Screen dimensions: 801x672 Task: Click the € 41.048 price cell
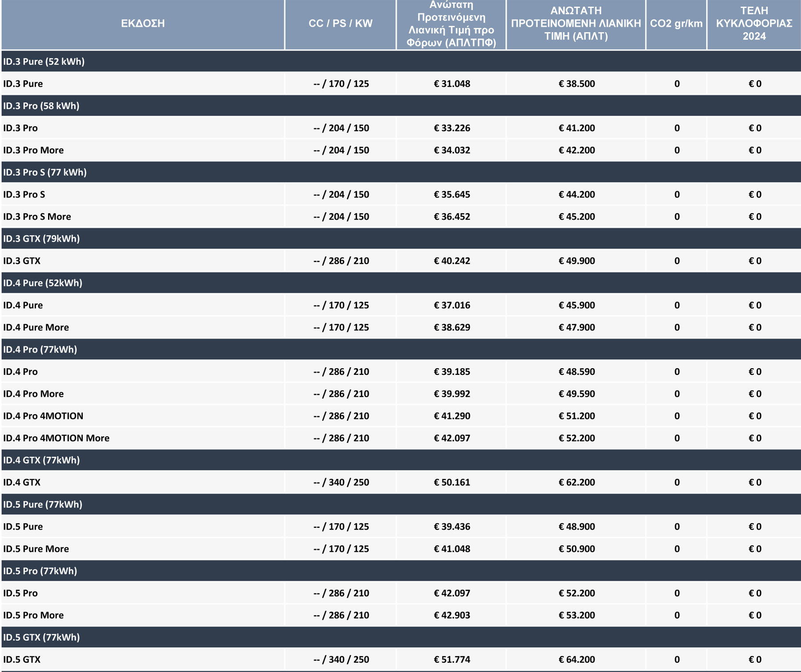[452, 549]
